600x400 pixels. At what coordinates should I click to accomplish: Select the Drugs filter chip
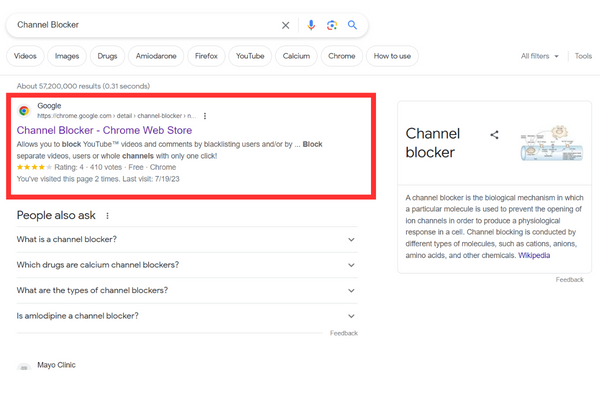pyautogui.click(x=108, y=56)
